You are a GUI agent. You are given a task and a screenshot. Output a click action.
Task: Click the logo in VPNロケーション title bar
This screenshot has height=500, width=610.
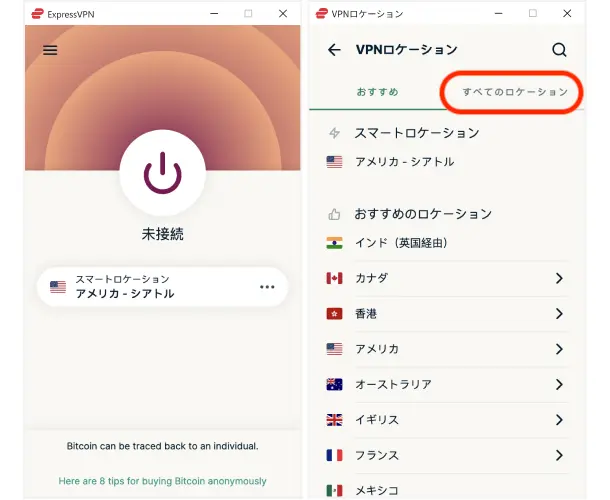(x=322, y=14)
